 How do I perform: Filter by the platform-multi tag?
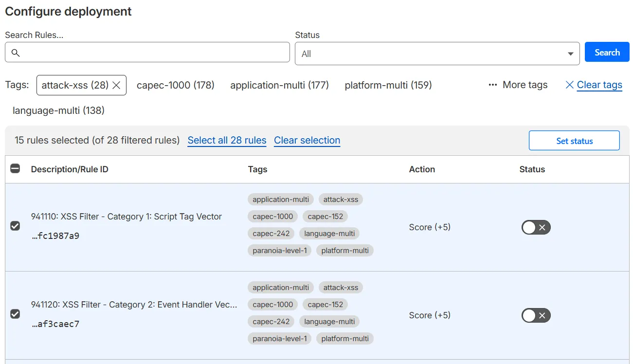point(388,85)
